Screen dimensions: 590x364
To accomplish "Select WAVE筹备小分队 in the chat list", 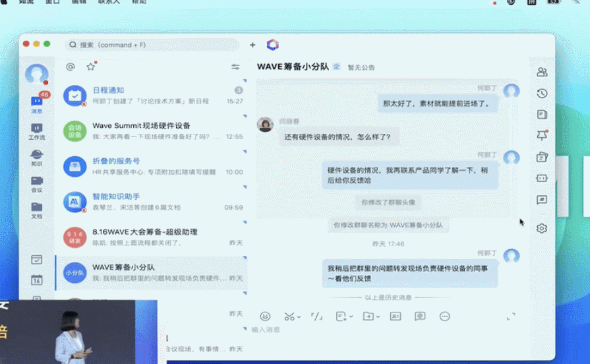I will click(x=152, y=272).
